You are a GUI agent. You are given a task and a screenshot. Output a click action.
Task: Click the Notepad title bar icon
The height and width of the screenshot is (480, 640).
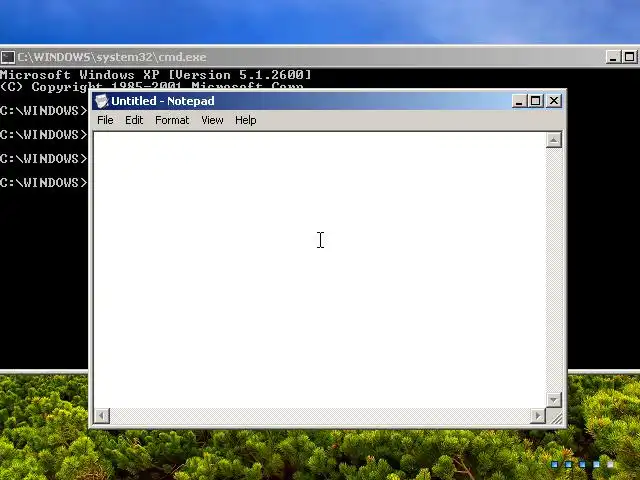point(101,101)
